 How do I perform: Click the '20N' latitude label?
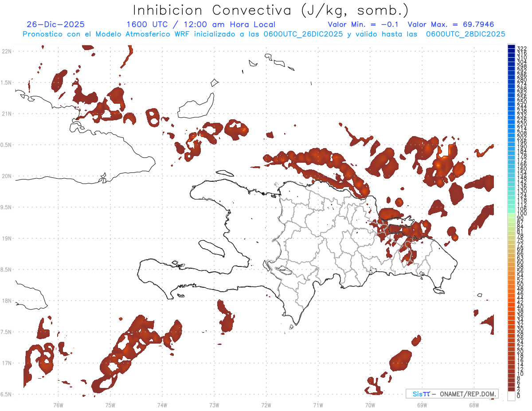pos(6,176)
